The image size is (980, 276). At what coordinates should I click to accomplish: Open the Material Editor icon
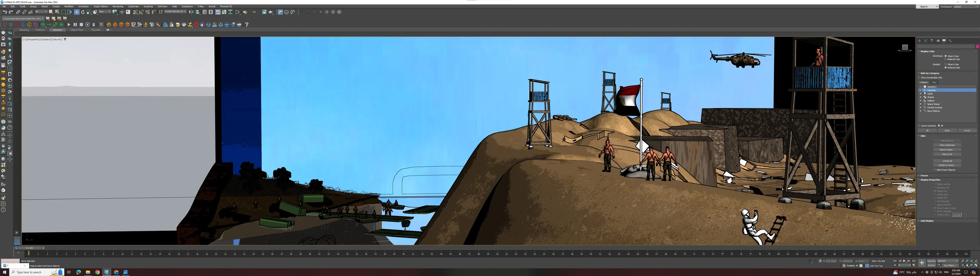237,12
